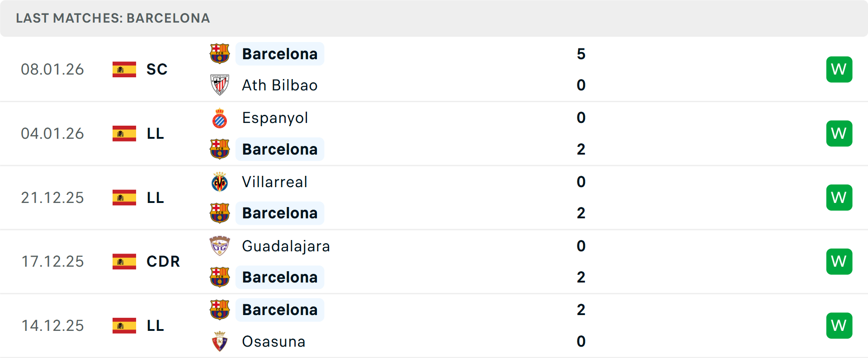The width and height of the screenshot is (868, 358).
Task: Click the Espanyol club crest
Action: click(x=220, y=118)
